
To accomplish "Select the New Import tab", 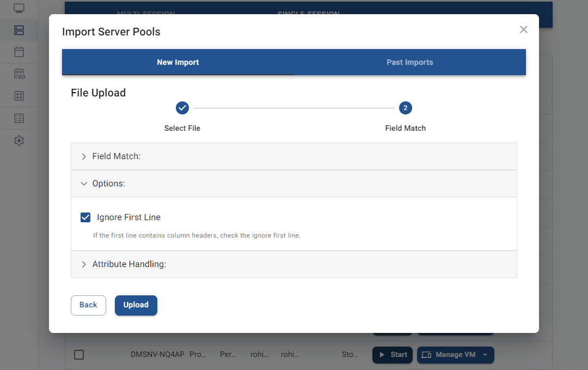I will click(177, 62).
